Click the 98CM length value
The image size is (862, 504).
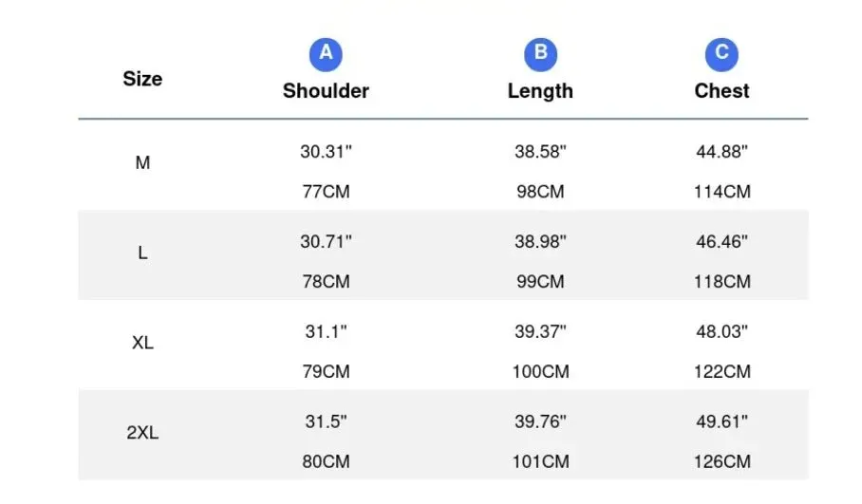[540, 192]
